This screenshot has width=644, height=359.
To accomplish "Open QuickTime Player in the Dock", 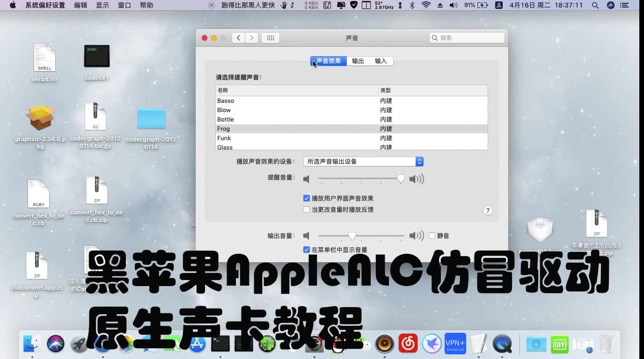I will [502, 344].
